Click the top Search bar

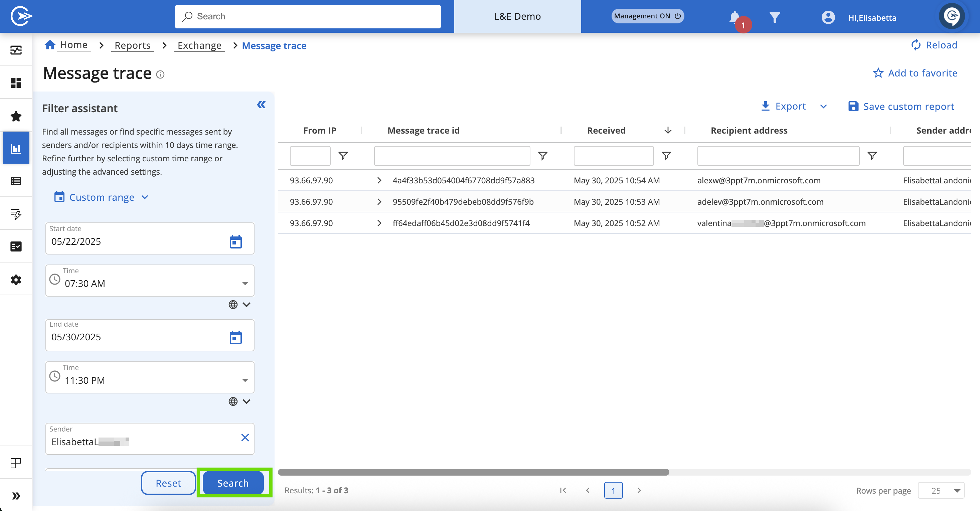(308, 16)
